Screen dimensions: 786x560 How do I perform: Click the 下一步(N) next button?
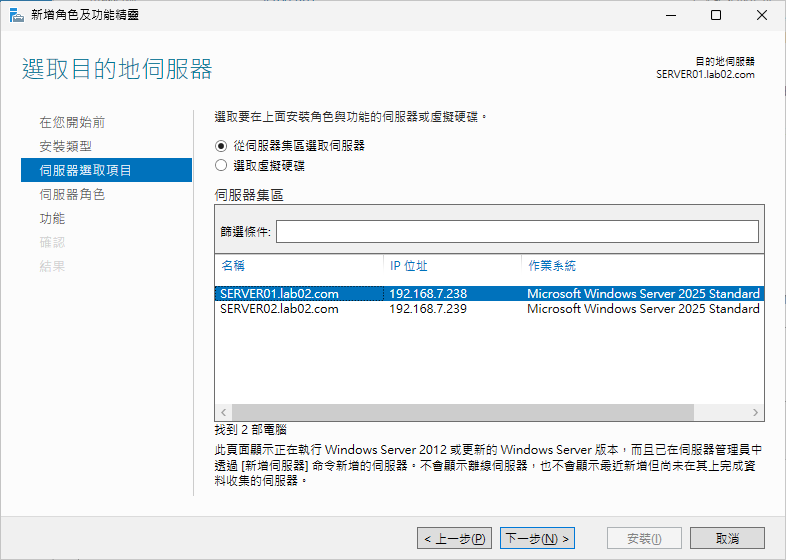click(x=537, y=538)
